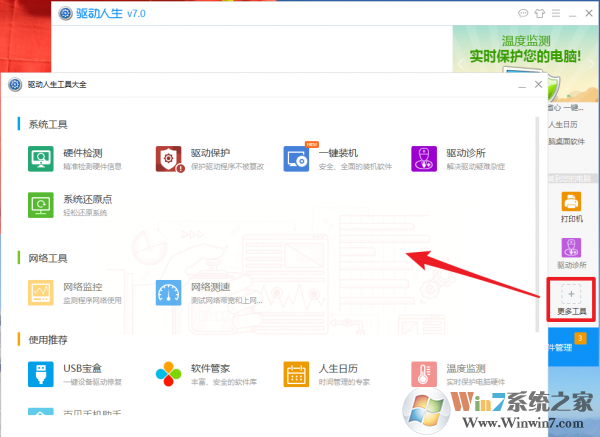Image resolution: width=600 pixels, height=437 pixels.
Task: Click the 驱动保护 title text
Action: click(x=210, y=153)
